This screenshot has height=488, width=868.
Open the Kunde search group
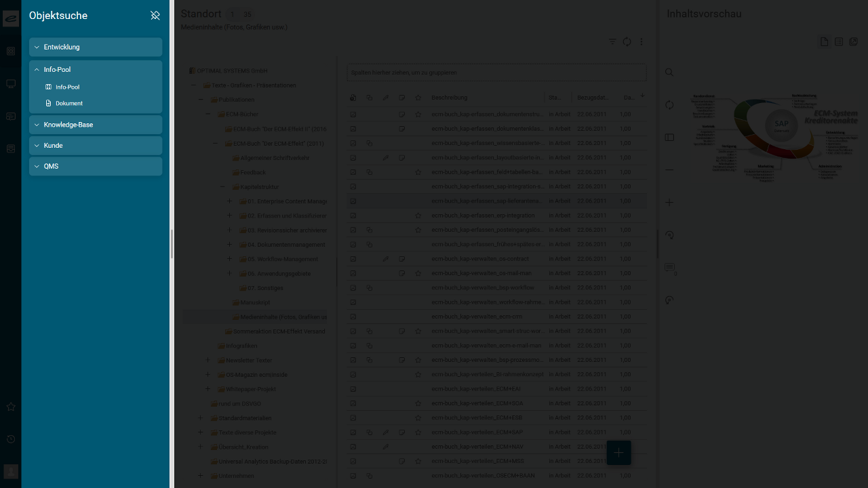click(x=95, y=146)
